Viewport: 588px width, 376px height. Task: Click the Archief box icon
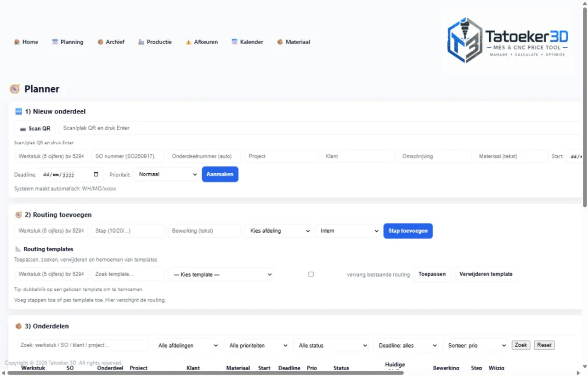(100, 42)
